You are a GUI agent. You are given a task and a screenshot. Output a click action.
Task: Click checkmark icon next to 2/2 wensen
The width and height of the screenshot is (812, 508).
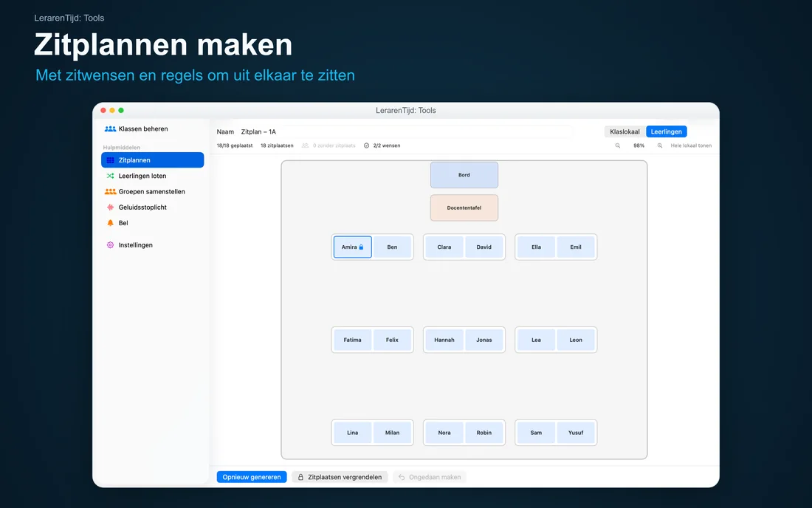click(x=367, y=145)
